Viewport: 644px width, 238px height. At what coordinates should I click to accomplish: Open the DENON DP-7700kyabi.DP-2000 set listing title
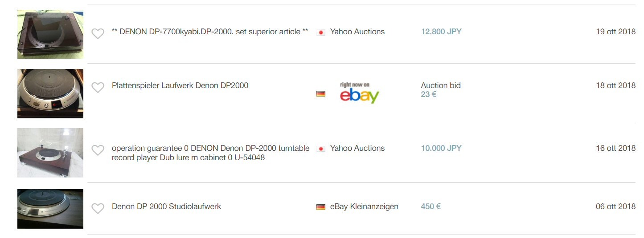pos(210,32)
